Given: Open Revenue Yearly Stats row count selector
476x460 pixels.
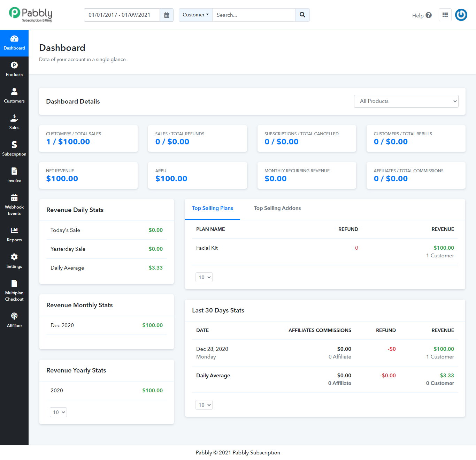Looking at the screenshot, I should [x=58, y=412].
